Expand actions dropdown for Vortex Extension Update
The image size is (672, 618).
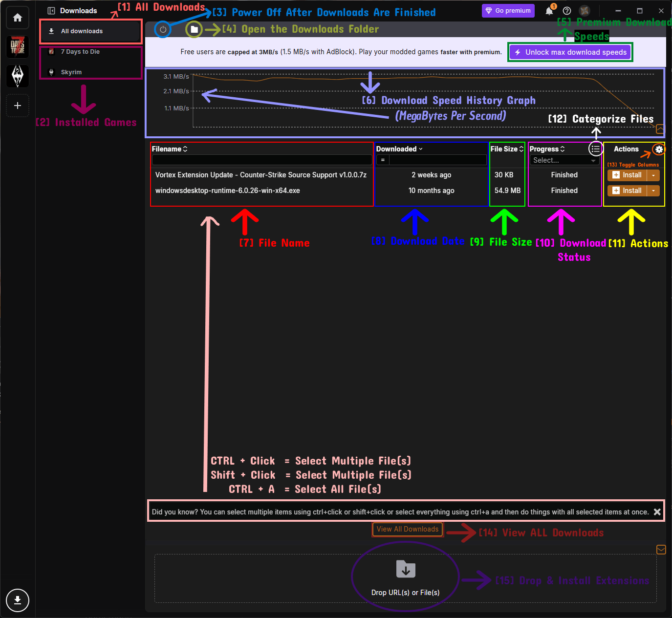click(653, 175)
